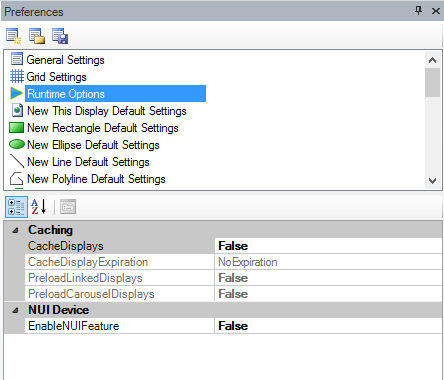Image resolution: width=444 pixels, height=380 pixels.
Task: Click the Property Pages icon
Action: [68, 207]
